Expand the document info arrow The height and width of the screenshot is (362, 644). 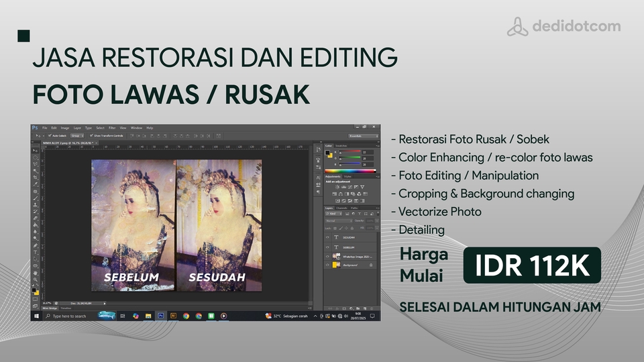(x=105, y=303)
